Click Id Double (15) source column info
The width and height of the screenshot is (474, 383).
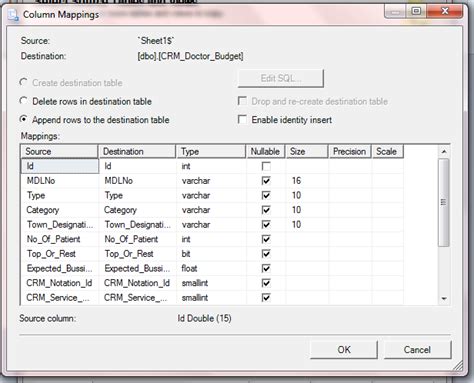tap(204, 318)
